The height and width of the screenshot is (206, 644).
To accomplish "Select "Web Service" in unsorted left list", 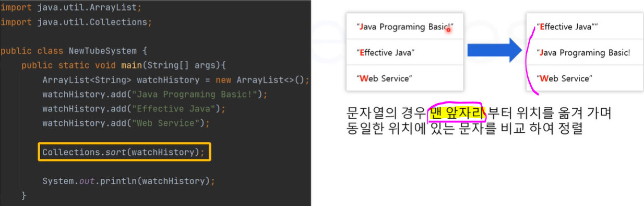I will [x=404, y=78].
